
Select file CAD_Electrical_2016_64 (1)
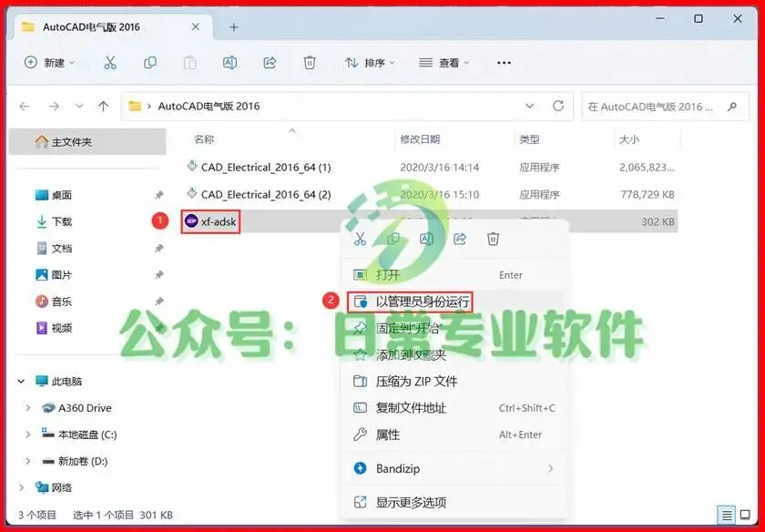[x=266, y=168]
